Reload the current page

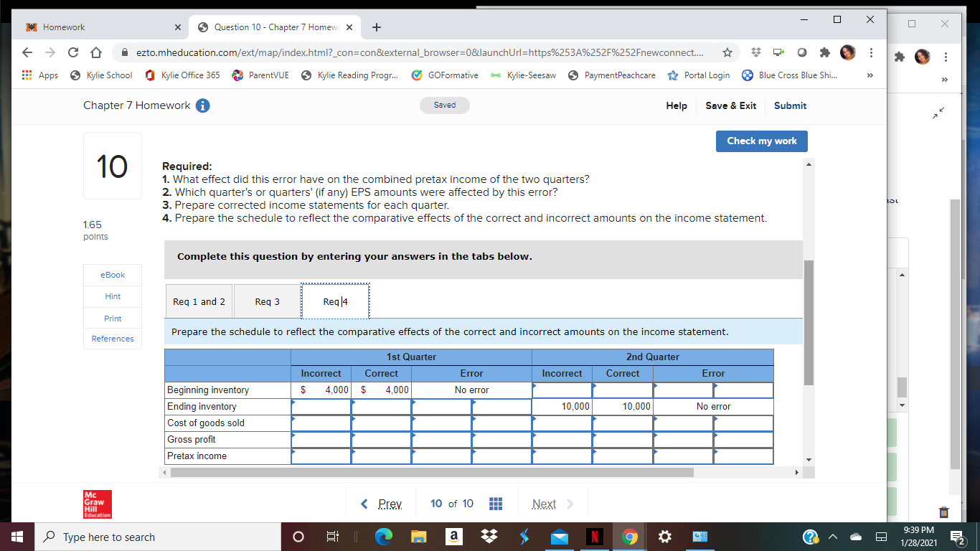74,52
